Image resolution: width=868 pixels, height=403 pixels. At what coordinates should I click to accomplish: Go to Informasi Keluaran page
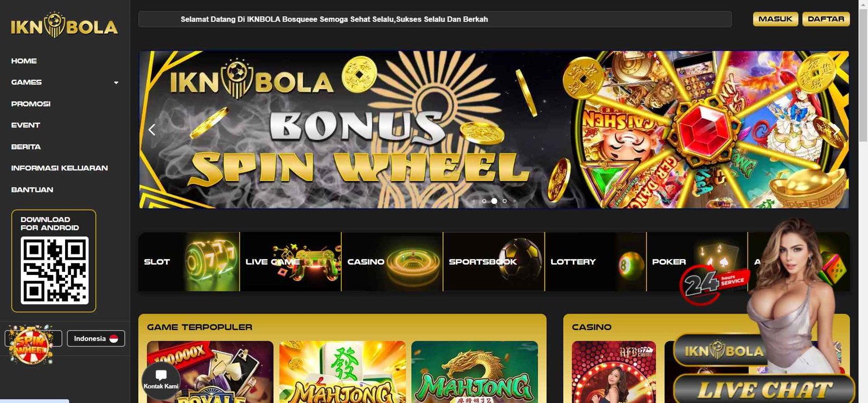tap(60, 168)
